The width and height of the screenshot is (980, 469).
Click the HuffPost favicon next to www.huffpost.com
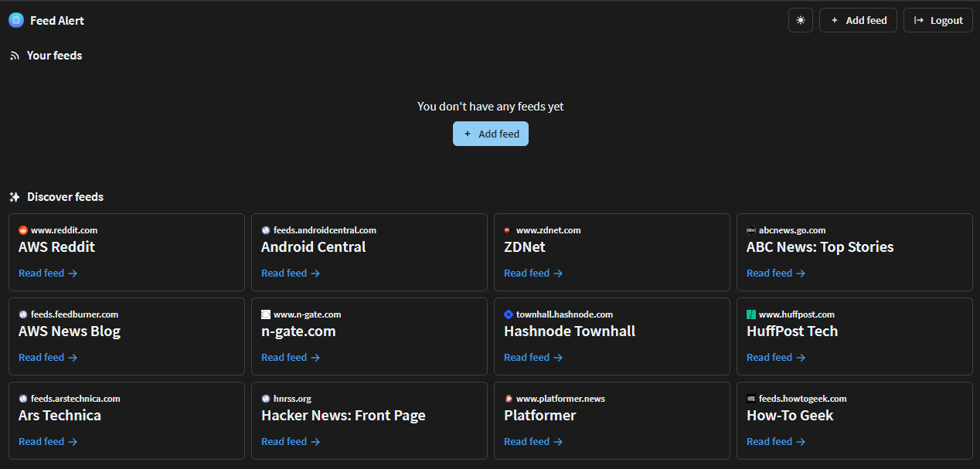tap(751, 314)
